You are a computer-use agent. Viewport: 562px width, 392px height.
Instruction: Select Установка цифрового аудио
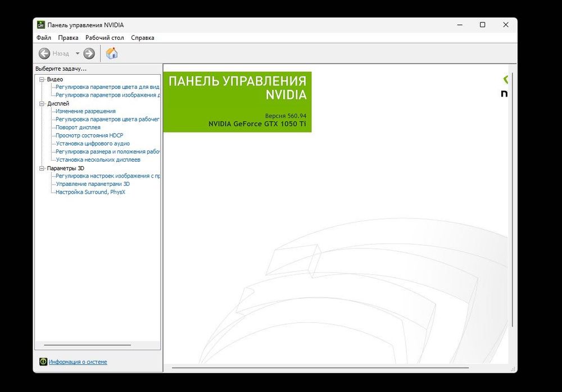[93, 143]
